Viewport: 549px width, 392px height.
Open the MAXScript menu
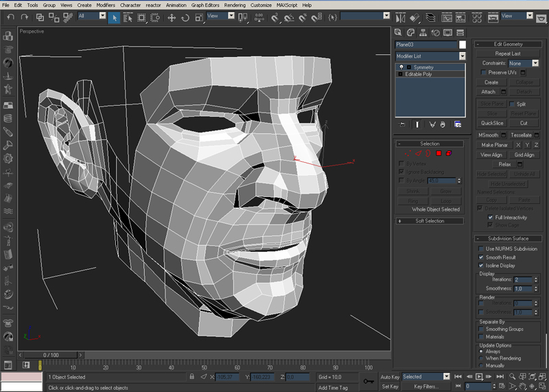(x=287, y=5)
